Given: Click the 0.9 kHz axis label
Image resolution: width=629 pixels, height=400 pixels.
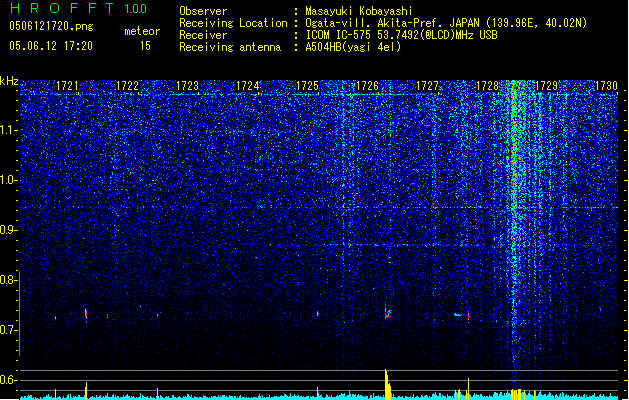Looking at the screenshot, I should click(x=8, y=230).
